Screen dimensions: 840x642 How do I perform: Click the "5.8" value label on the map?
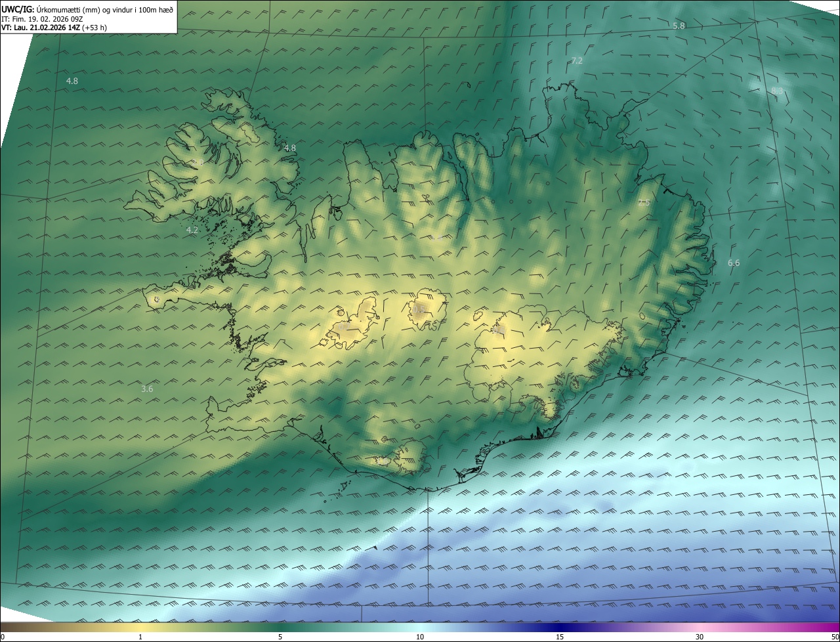tap(679, 26)
